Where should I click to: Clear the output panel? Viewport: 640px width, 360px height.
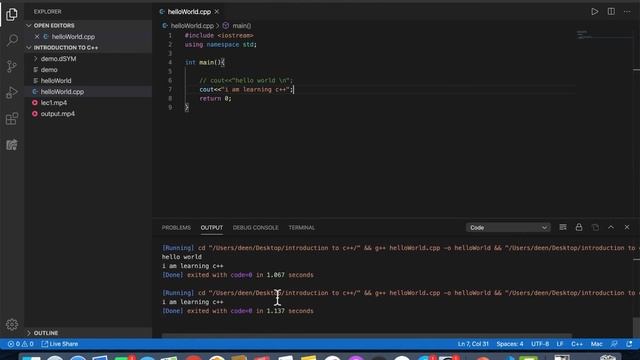click(563, 227)
